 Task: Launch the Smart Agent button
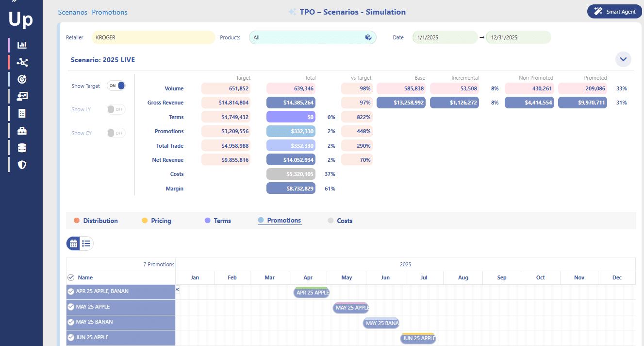point(614,12)
